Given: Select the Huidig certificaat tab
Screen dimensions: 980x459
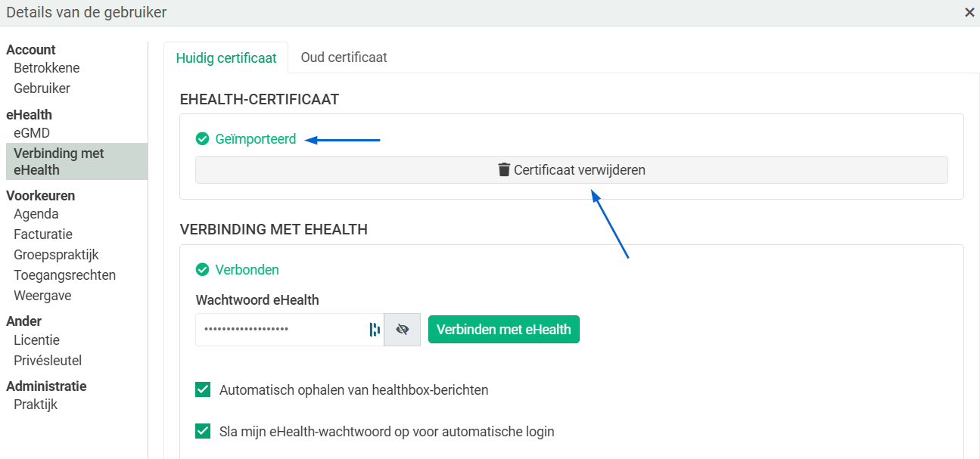Looking at the screenshot, I should (x=226, y=57).
